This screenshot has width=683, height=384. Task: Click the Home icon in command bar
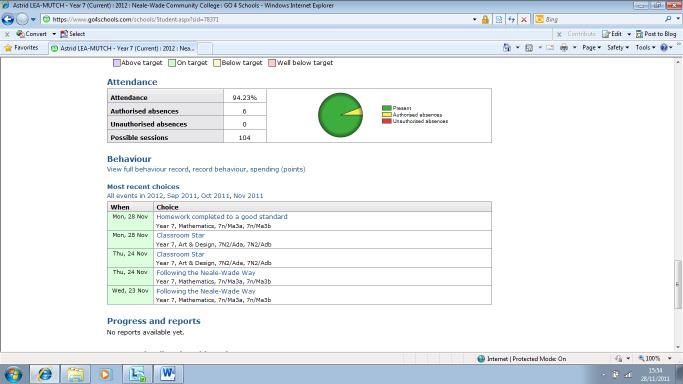tap(507, 47)
